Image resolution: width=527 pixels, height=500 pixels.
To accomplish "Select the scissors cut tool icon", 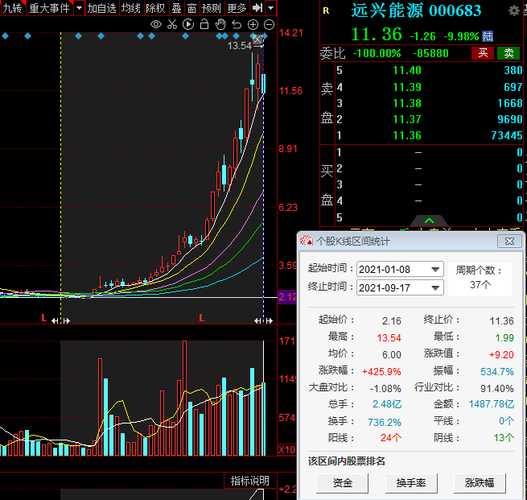I will pos(172,24).
